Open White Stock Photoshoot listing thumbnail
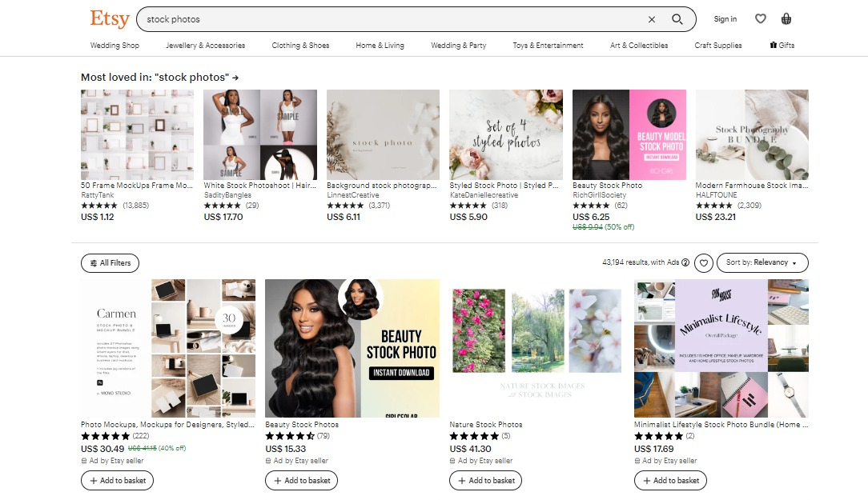868x500 pixels. pos(260,134)
